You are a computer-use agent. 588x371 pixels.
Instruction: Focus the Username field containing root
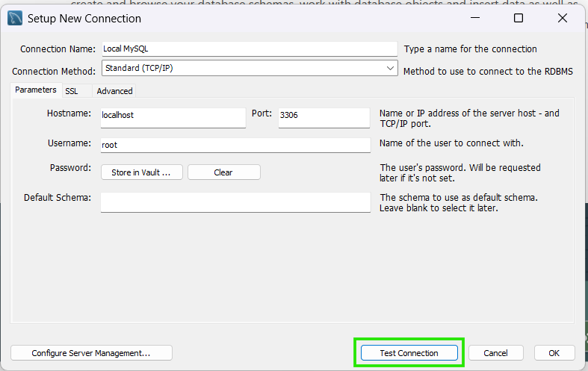click(235, 145)
